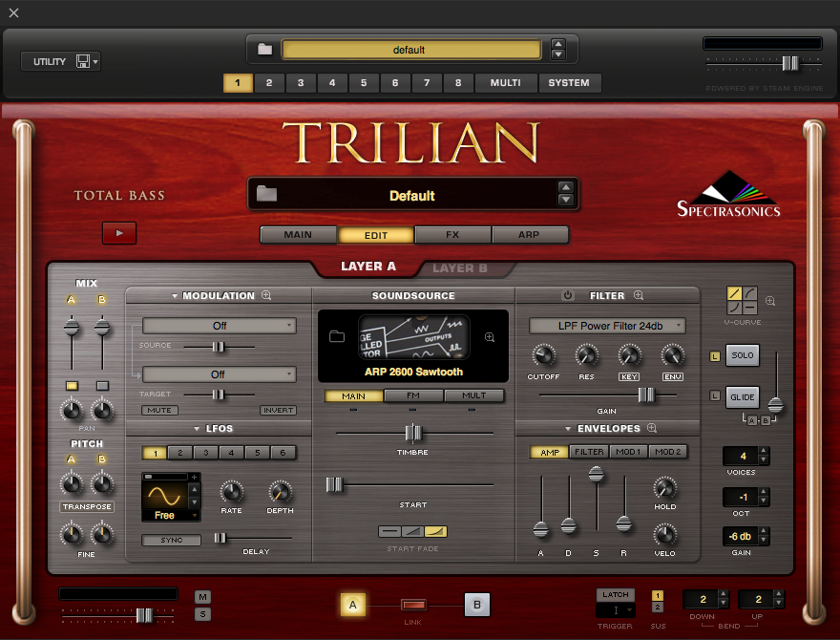Click the filter RES knob
This screenshot has height=640, width=840.
pos(586,355)
